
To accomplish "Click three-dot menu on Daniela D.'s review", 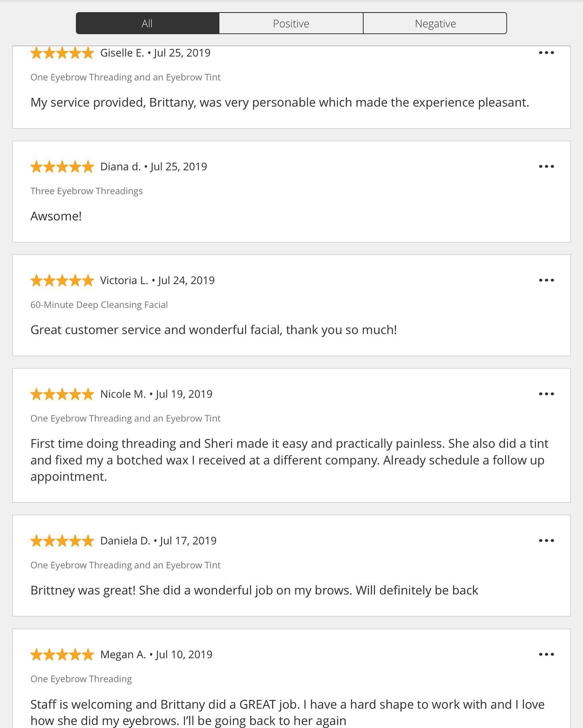I will tap(546, 541).
